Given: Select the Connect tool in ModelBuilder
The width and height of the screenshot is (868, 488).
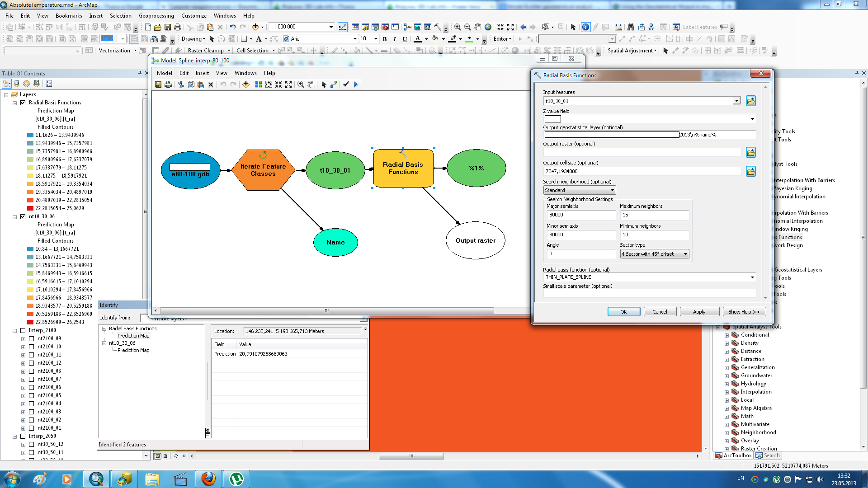Looking at the screenshot, I should 334,84.
